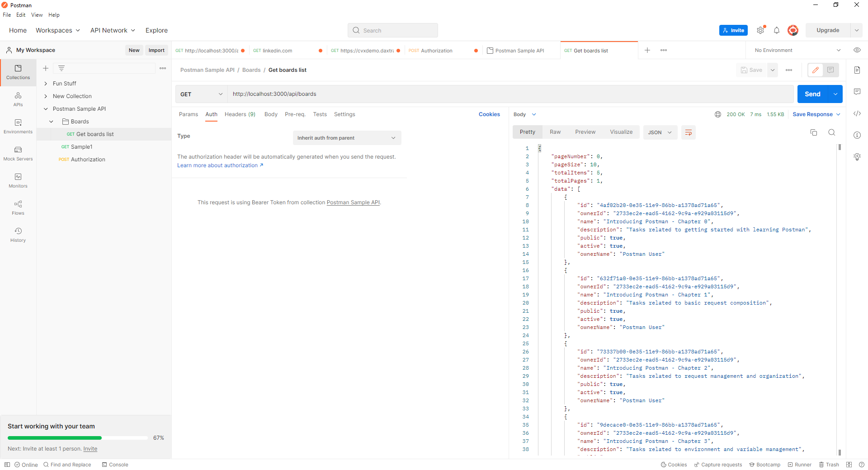
Task: Open the Cookies link in request
Action: (489, 114)
